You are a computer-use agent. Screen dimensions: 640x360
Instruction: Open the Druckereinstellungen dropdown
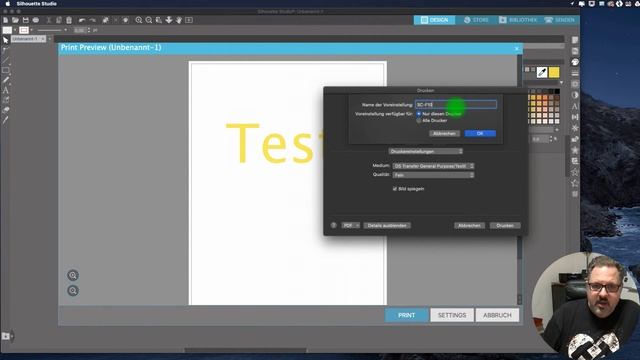425,151
